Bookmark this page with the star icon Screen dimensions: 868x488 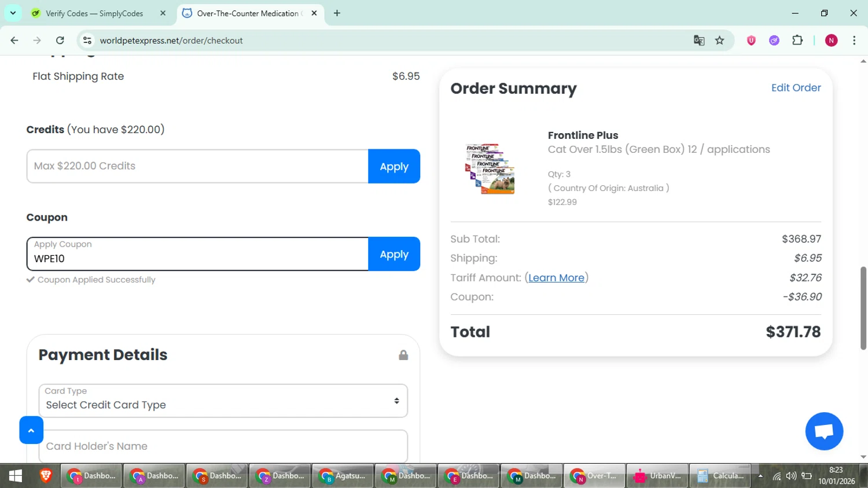(x=720, y=41)
